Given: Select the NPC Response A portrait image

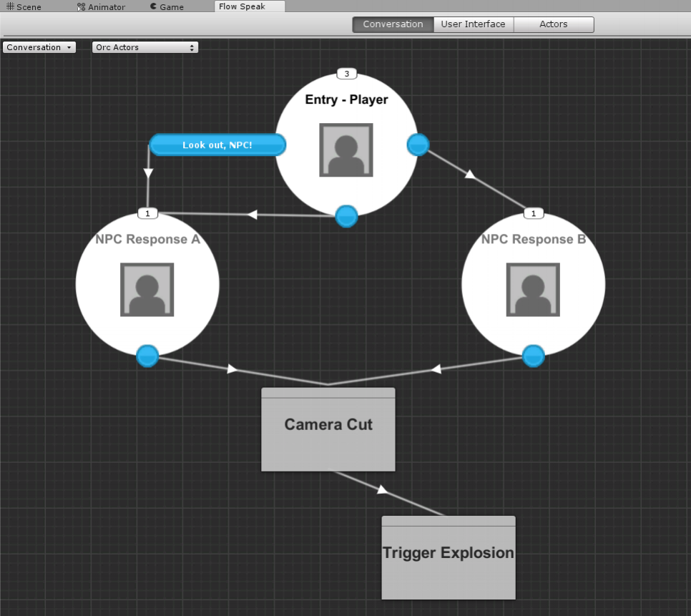Looking at the screenshot, I should tap(147, 290).
